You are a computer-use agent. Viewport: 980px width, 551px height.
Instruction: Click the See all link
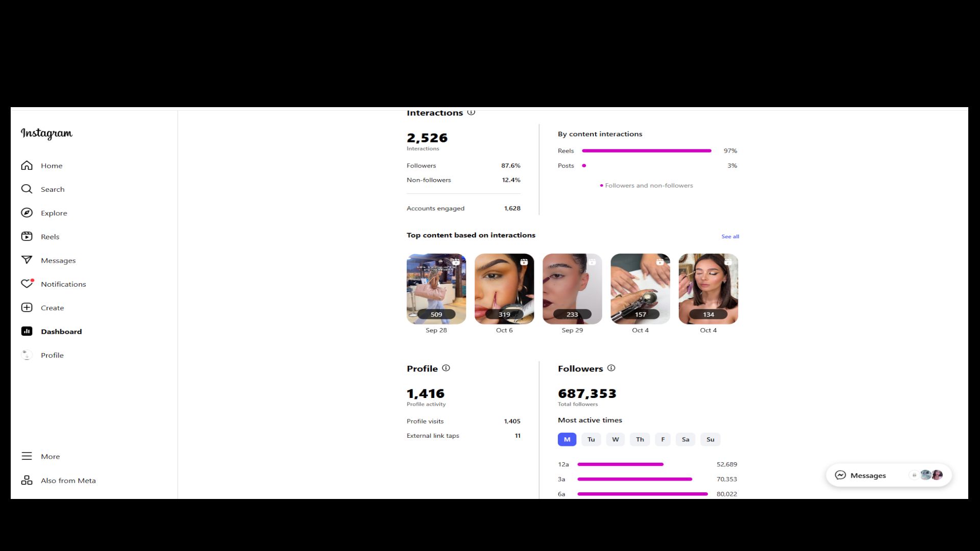[730, 236]
